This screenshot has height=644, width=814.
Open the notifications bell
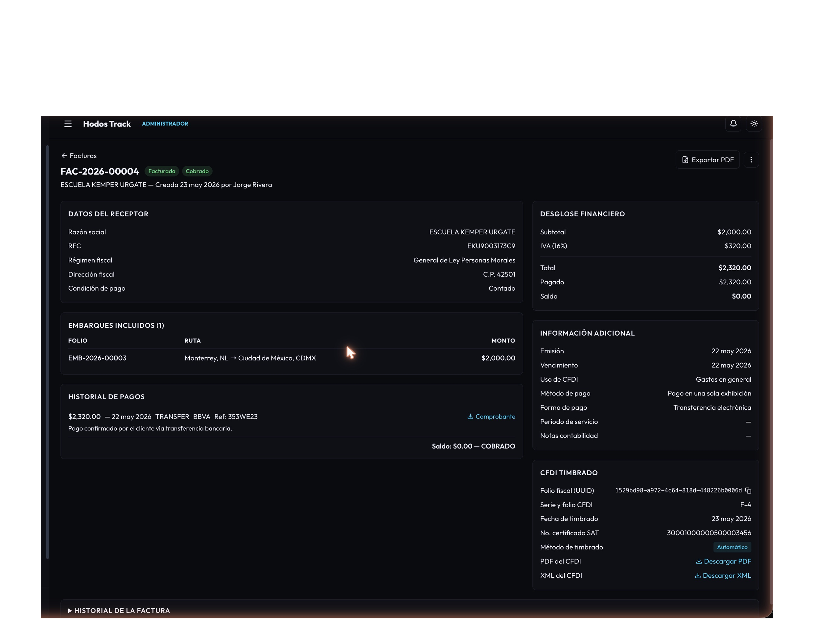click(x=733, y=124)
